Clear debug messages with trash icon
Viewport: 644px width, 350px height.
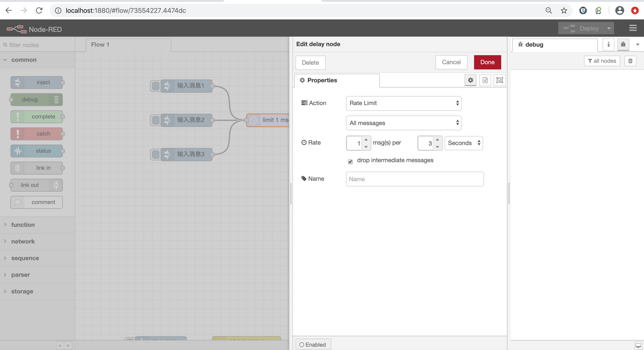(630, 61)
